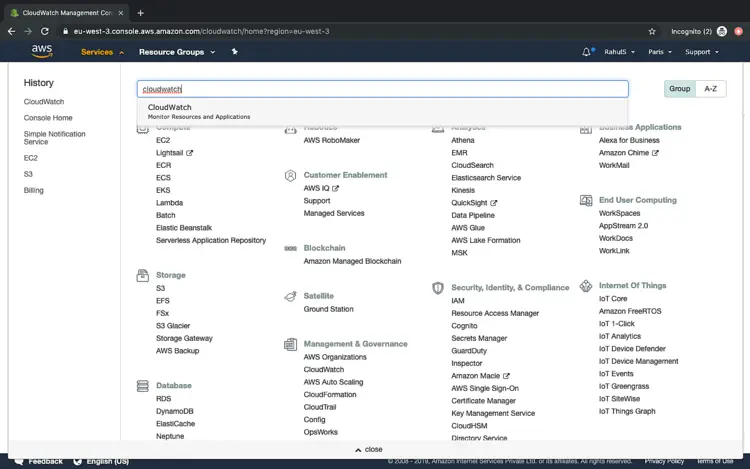Open Console Home from History
The width and height of the screenshot is (750, 469).
click(x=48, y=118)
